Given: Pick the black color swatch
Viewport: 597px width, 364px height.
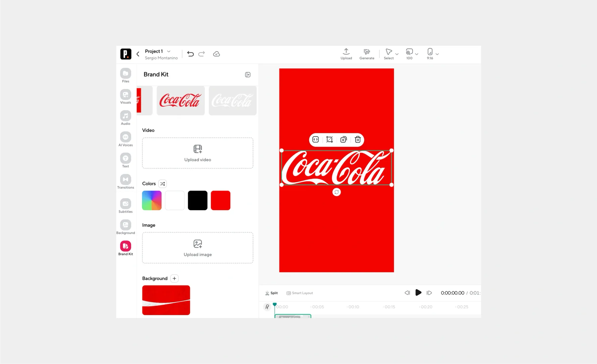Looking at the screenshot, I should 198,200.
